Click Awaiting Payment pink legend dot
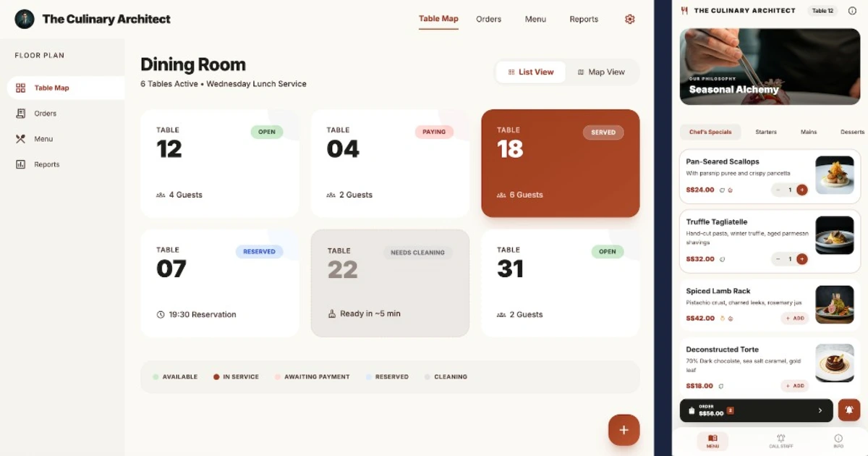Image resolution: width=868 pixels, height=456 pixels. tap(277, 377)
